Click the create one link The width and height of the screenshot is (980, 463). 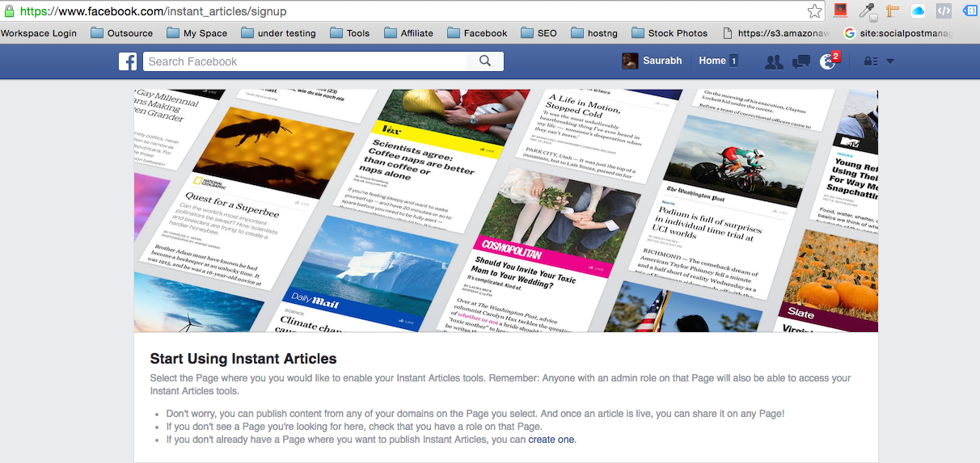pyautogui.click(x=551, y=440)
